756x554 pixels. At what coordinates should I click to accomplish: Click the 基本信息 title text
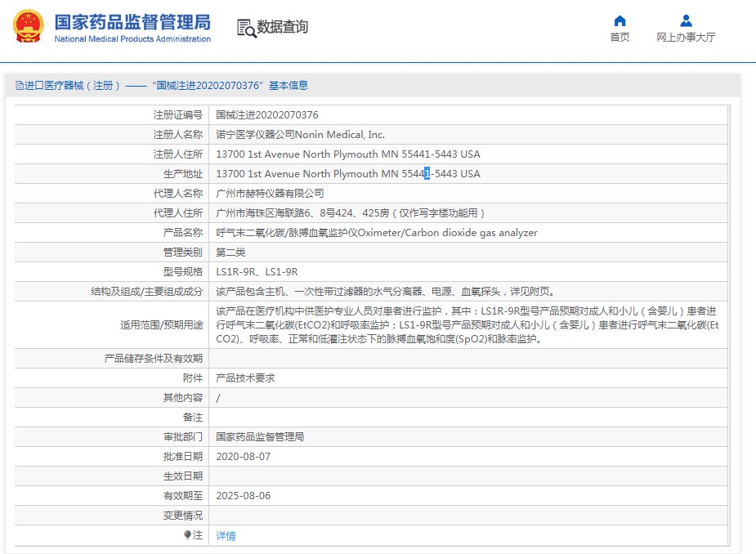click(x=289, y=86)
